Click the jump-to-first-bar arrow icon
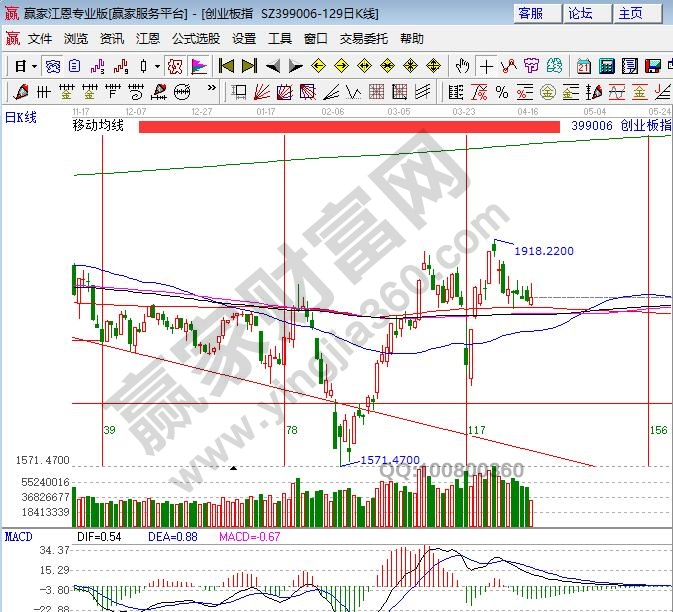 tap(227, 66)
